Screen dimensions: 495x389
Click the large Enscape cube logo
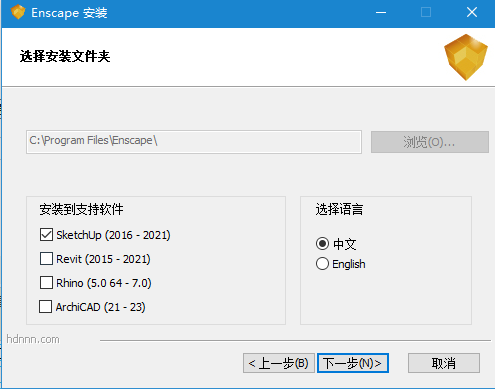click(466, 57)
